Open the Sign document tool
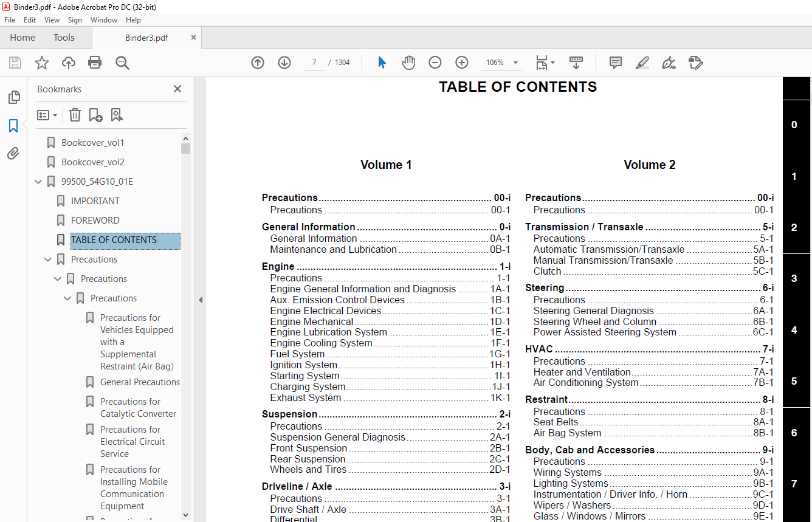The width and height of the screenshot is (812, 522). coord(669,63)
